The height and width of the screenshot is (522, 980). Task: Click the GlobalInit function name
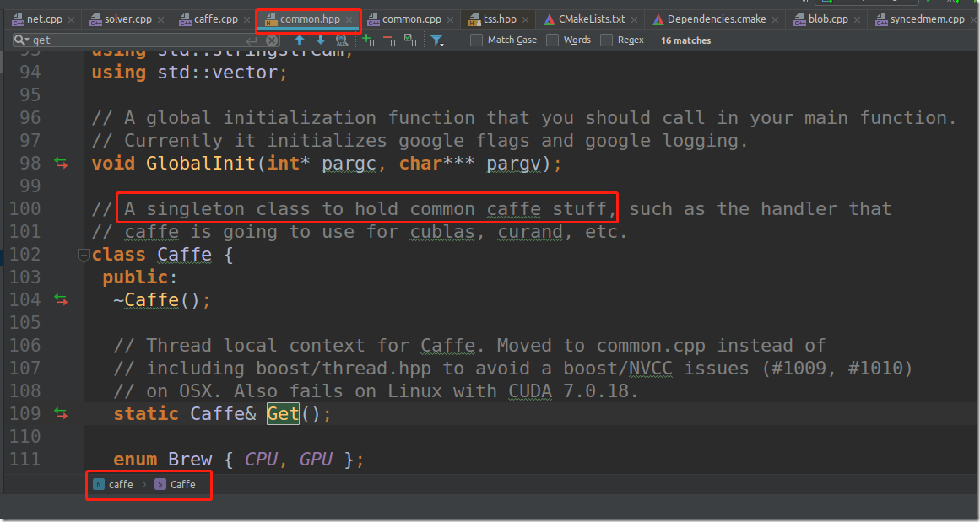(201, 163)
